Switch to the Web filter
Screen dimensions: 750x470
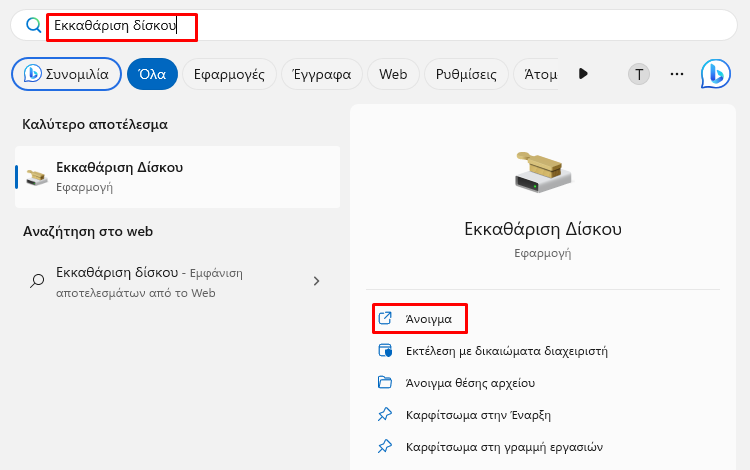pyautogui.click(x=393, y=74)
